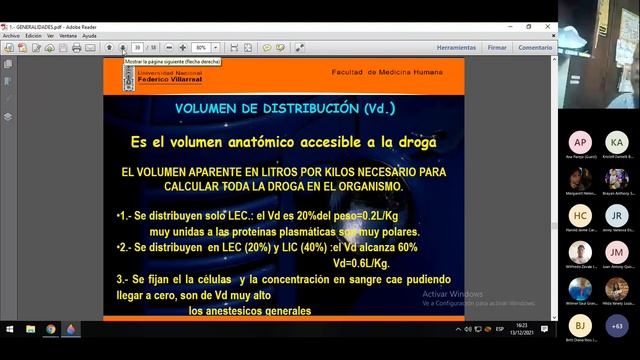
Task: Click the fit one full page icon
Action: coord(248,48)
